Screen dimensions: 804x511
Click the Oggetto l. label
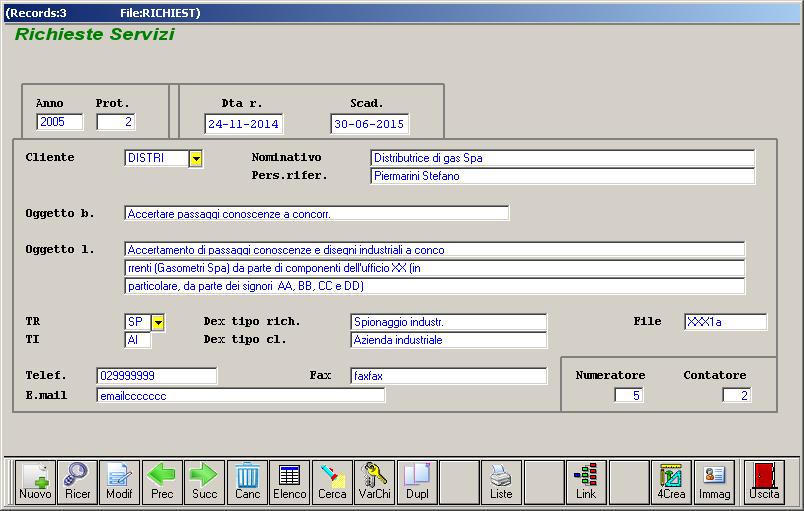[60, 250]
